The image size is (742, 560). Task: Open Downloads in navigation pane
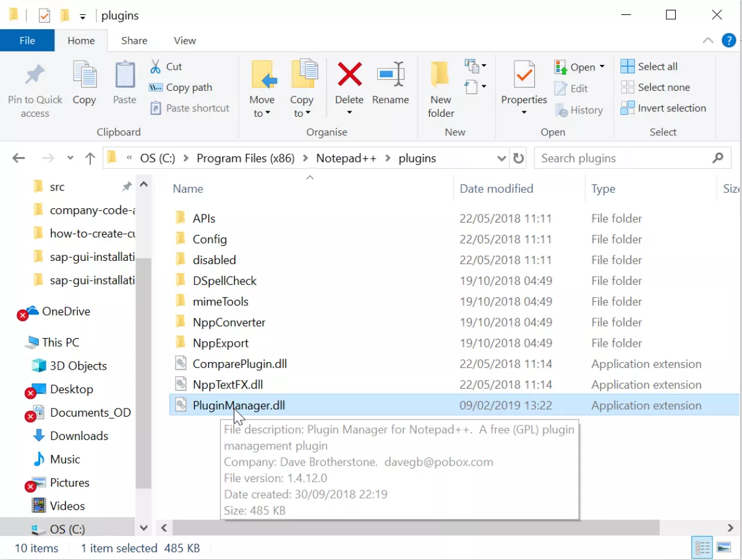79,436
